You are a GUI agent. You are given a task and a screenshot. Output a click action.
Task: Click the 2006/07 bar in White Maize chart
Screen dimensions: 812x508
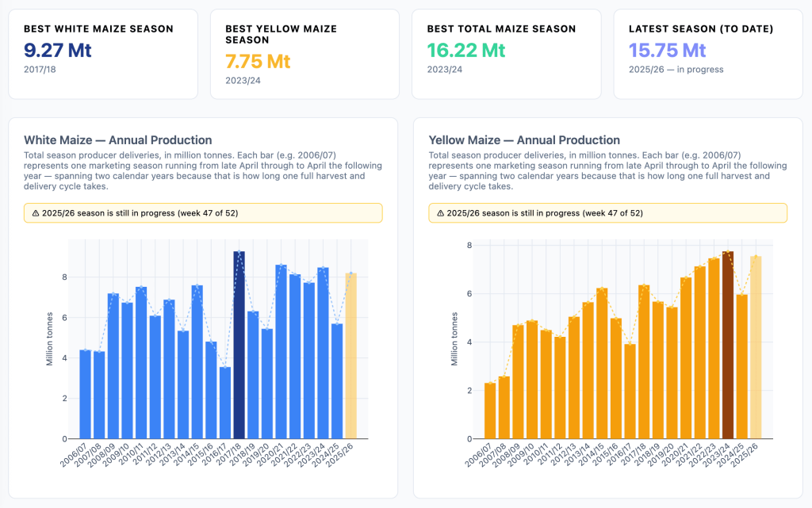tap(86, 395)
